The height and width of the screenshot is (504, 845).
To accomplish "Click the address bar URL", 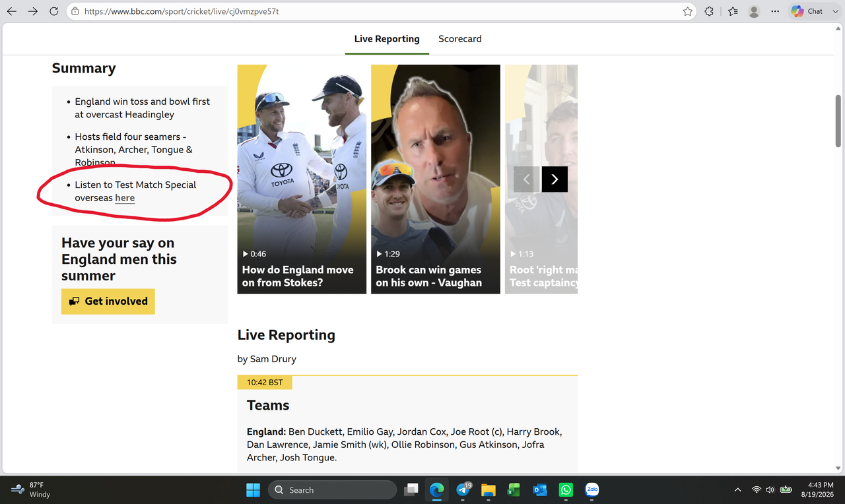I will coord(182,11).
